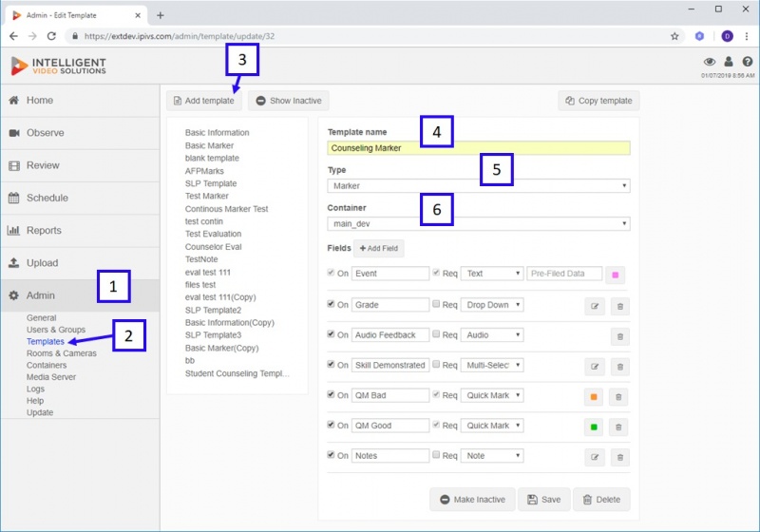Open the QM Good type dropdown

coord(492,426)
